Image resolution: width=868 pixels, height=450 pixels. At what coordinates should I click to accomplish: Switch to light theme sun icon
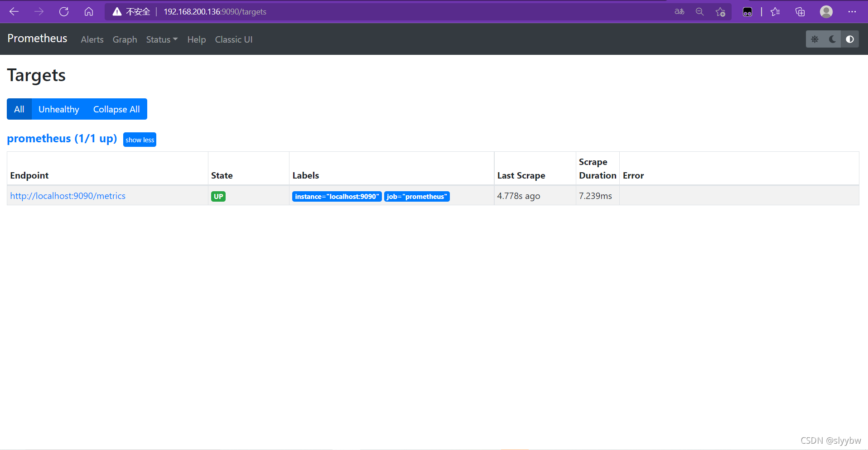click(815, 39)
